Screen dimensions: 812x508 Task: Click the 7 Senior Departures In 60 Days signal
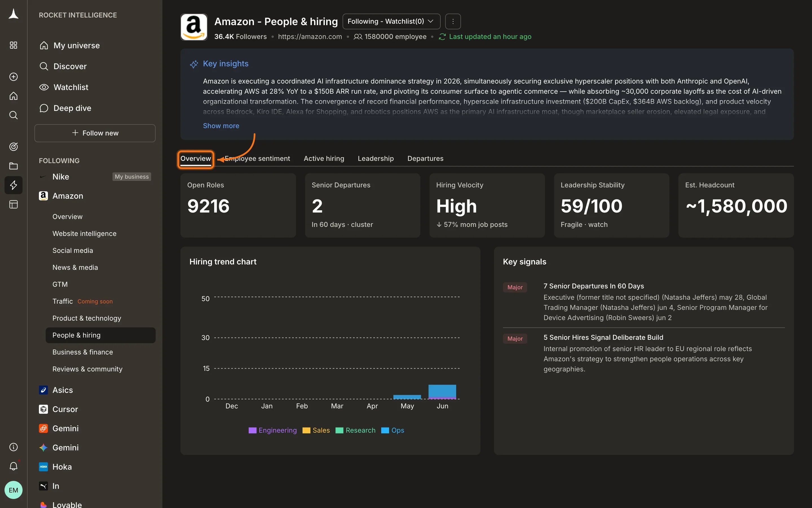tap(644, 302)
